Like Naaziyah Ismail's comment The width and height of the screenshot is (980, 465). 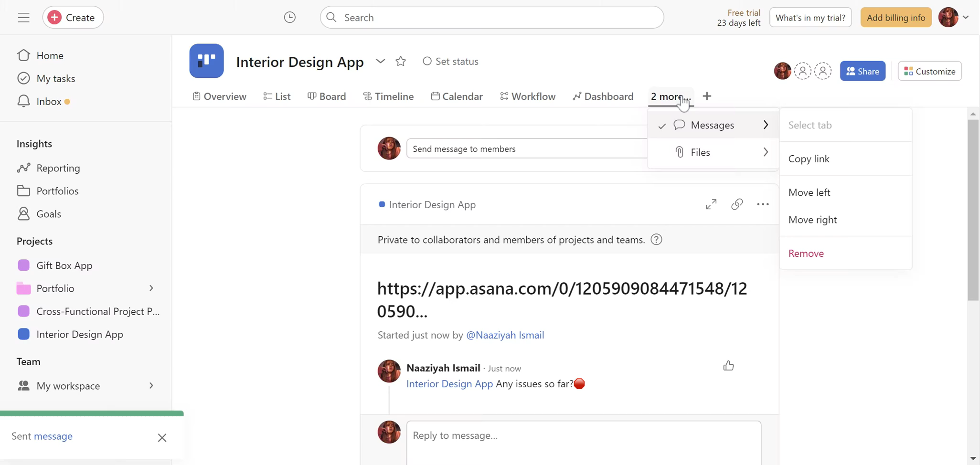click(728, 366)
